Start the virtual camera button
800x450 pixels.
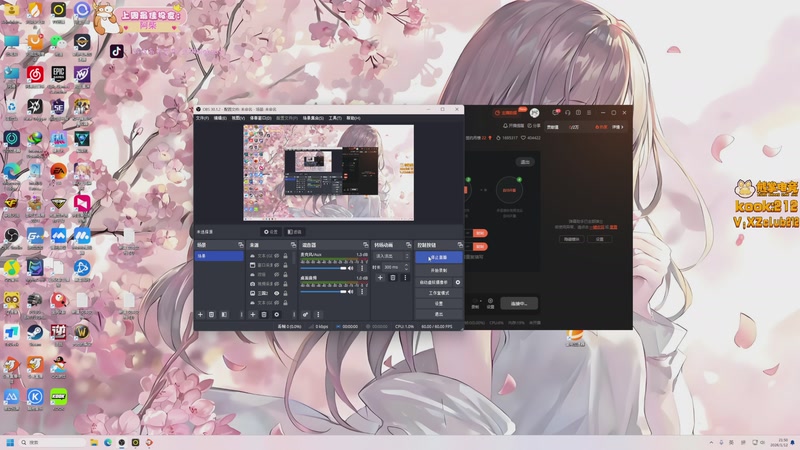click(x=434, y=282)
